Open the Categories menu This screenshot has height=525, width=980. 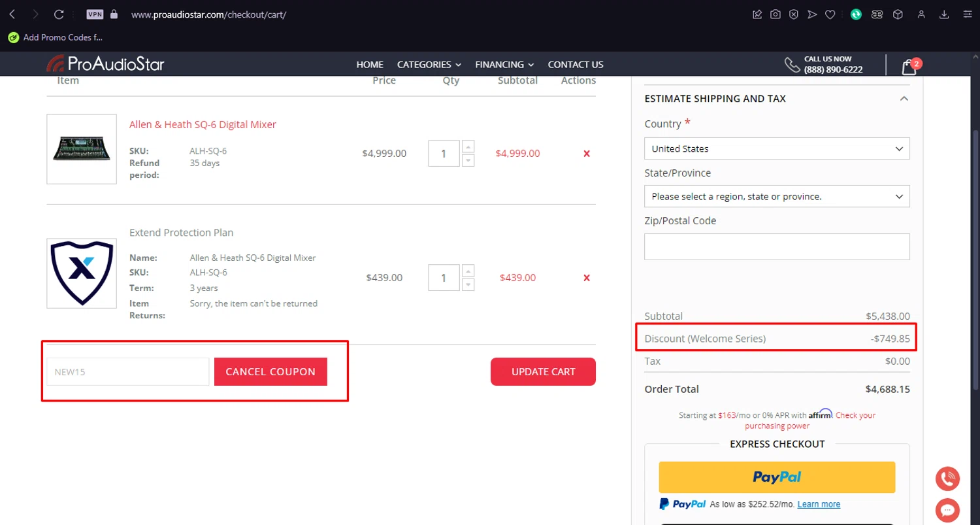tap(429, 65)
